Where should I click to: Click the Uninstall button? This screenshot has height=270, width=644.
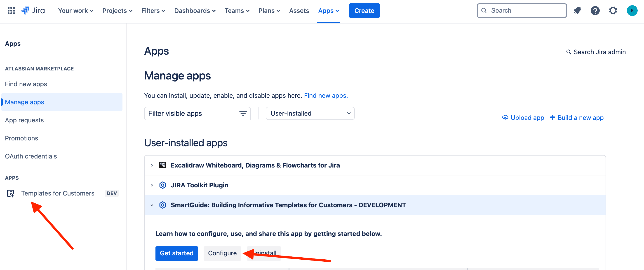[x=264, y=253]
